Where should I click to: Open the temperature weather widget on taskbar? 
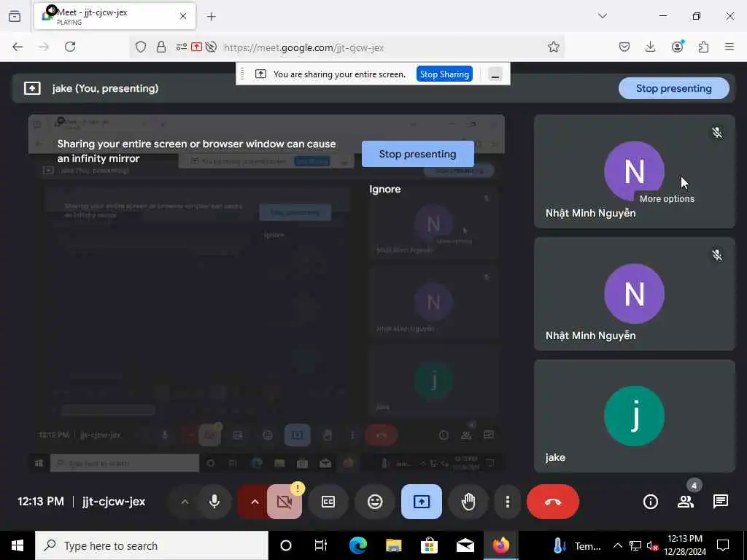click(576, 545)
